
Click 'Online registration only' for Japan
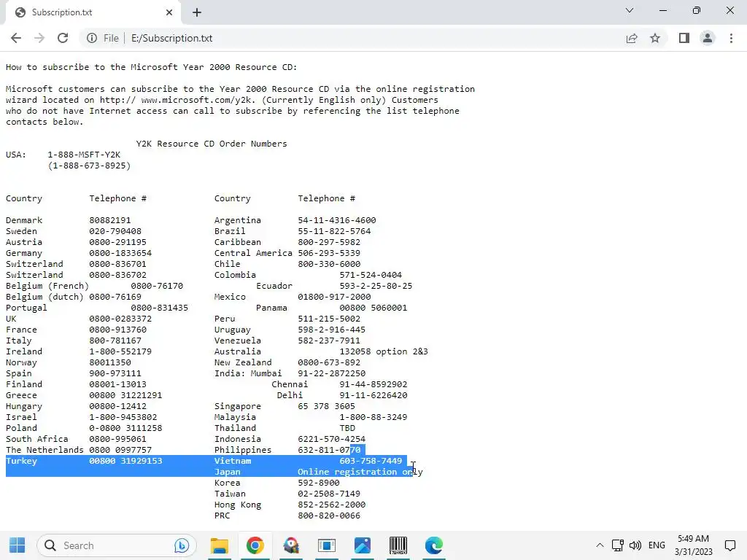point(360,472)
